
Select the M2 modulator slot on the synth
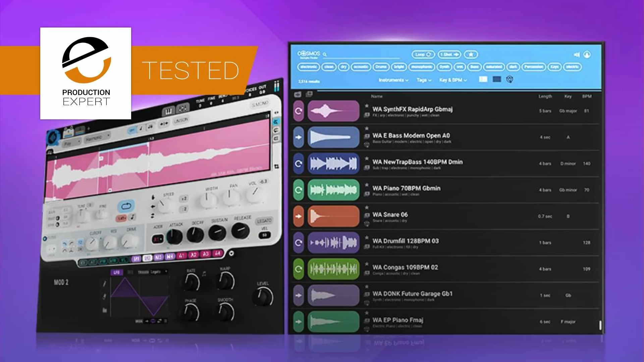(147, 258)
